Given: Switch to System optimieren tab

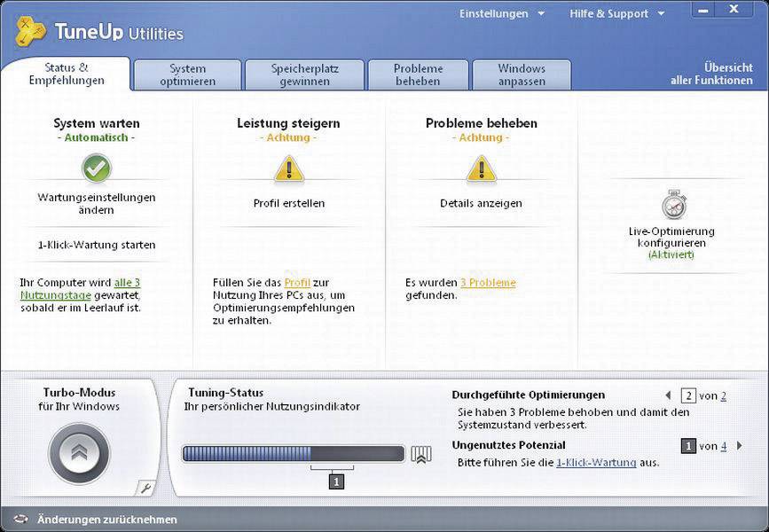Looking at the screenshot, I should click(x=187, y=75).
